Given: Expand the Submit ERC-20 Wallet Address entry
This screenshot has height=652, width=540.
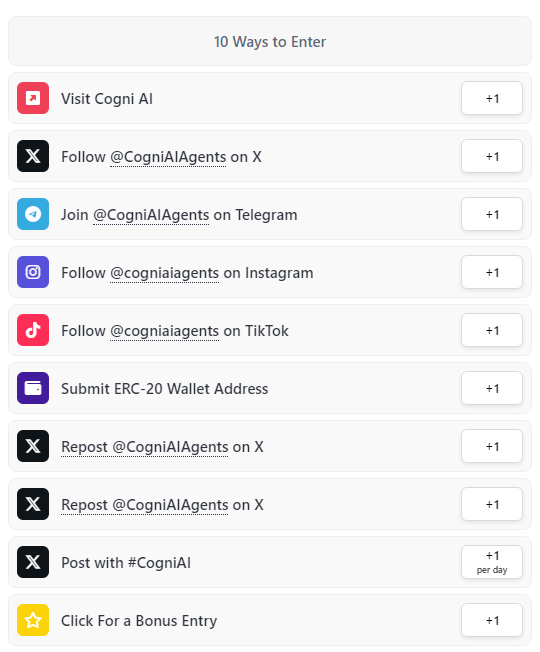Looking at the screenshot, I should pos(270,388).
